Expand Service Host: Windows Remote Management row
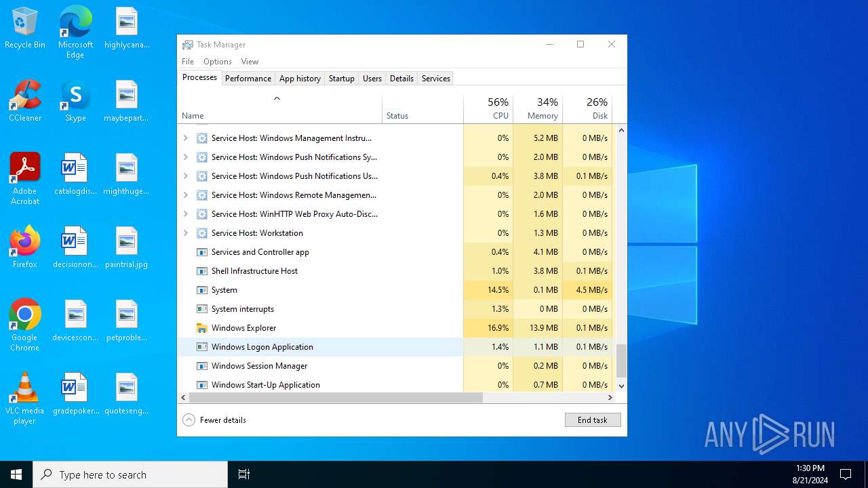The width and height of the screenshot is (868, 488). [x=186, y=195]
